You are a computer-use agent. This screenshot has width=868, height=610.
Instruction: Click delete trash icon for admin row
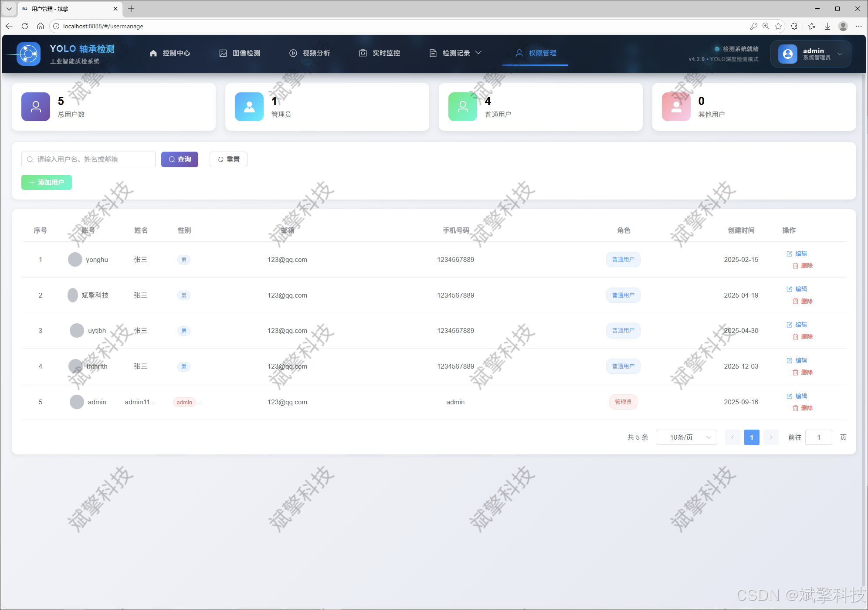795,408
